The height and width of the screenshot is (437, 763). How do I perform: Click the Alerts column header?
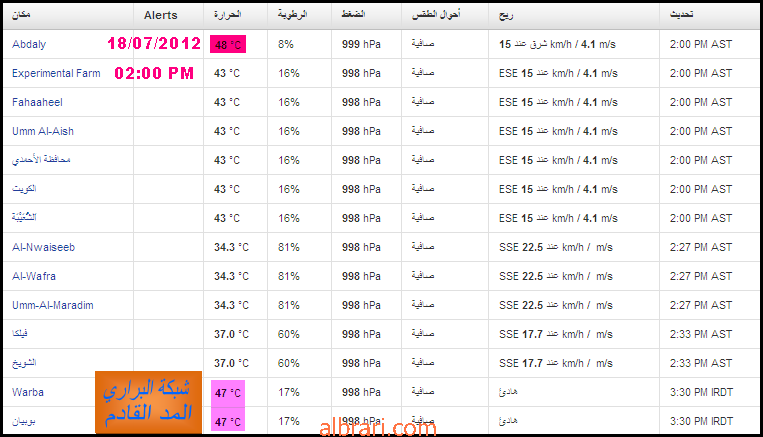click(161, 15)
